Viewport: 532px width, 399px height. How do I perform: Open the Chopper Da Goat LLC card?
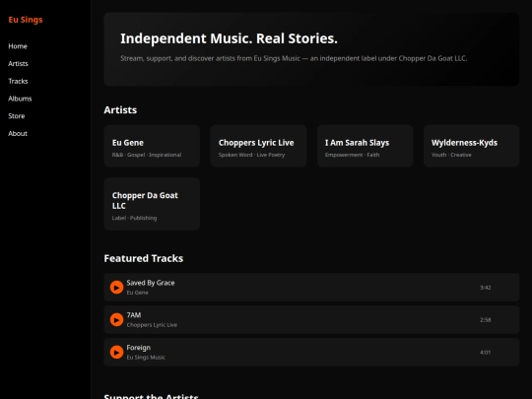(x=152, y=204)
